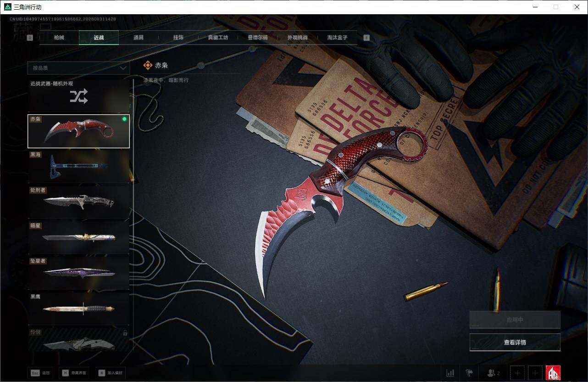
Task: Select the 赤枭 karambit skin thumbnail
Action: [x=78, y=131]
